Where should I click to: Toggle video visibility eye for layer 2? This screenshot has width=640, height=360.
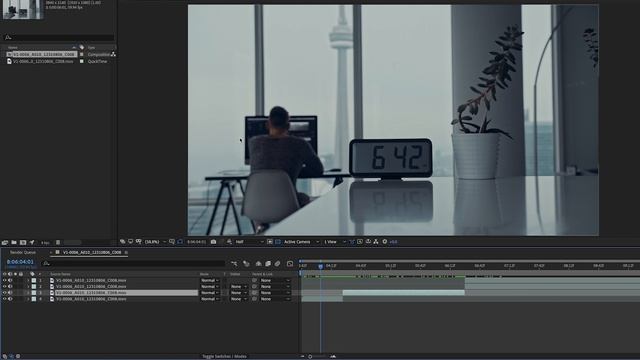[4, 287]
